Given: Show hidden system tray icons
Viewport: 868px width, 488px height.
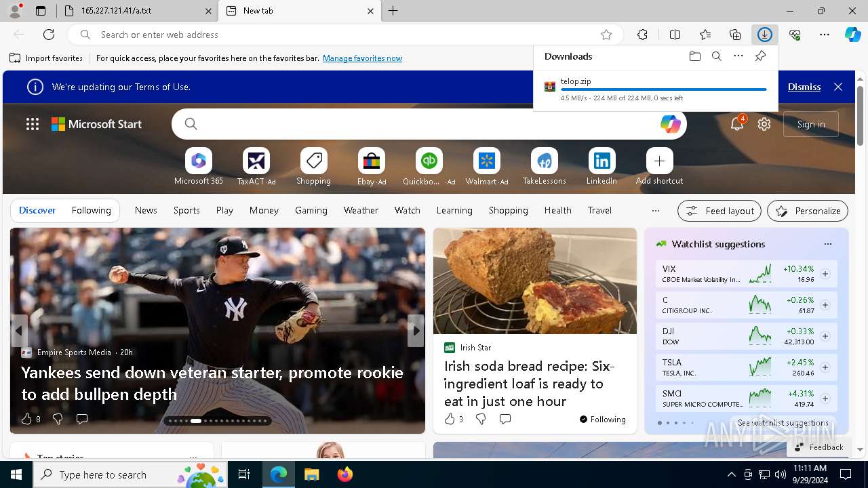Looking at the screenshot, I should (731, 474).
